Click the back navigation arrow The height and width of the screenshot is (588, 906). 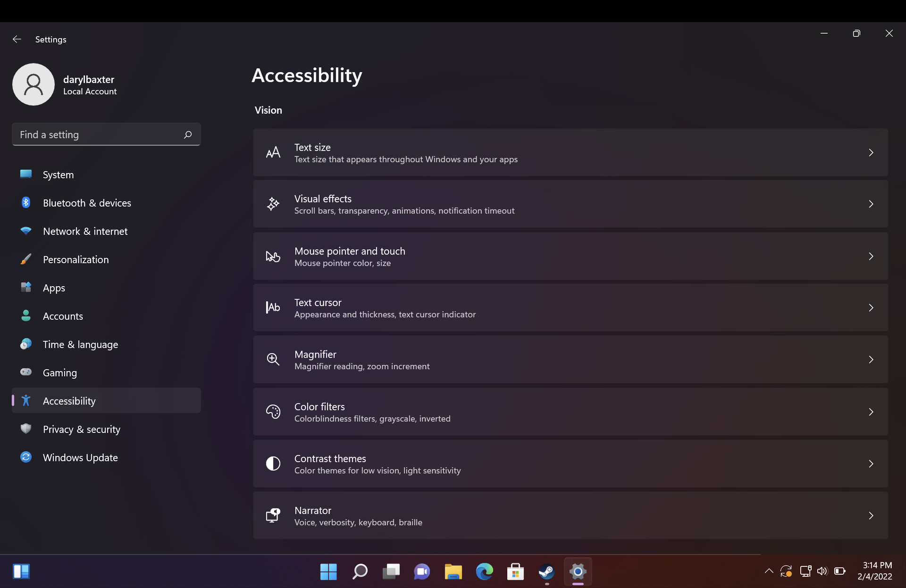[x=16, y=38]
